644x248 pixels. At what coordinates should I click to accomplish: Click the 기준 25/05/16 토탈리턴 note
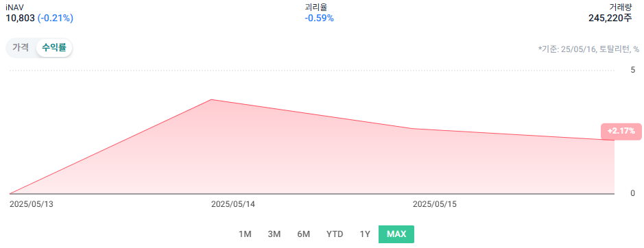click(588, 49)
